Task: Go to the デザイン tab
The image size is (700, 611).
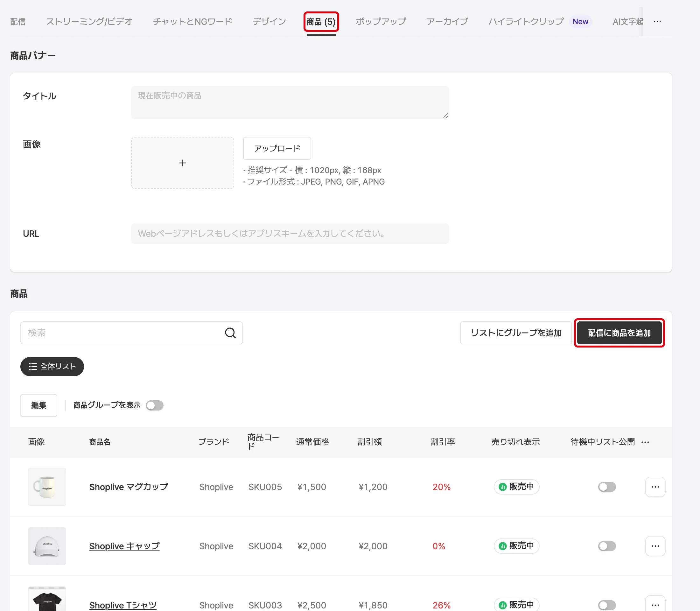Action: coord(269,22)
